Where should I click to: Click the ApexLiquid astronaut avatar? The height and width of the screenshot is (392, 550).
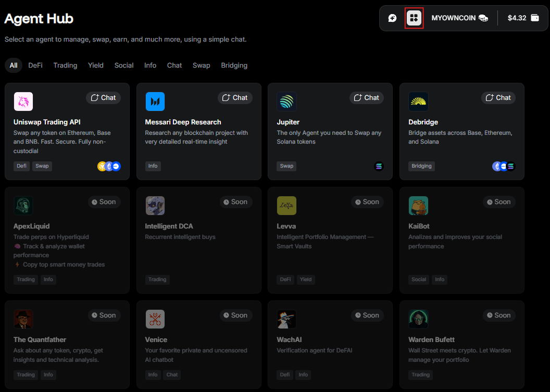(23, 206)
